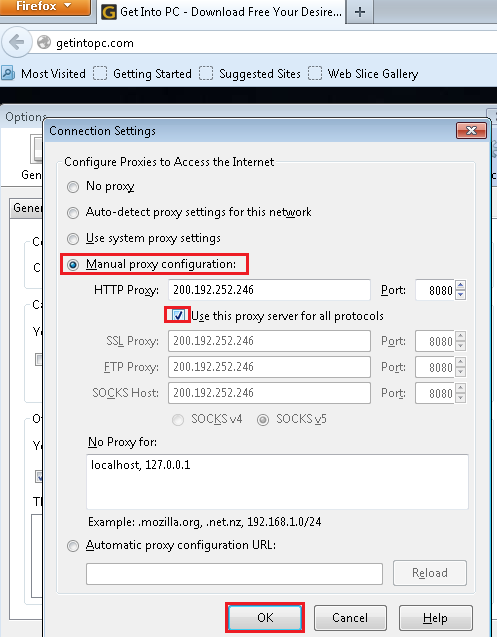Increase the SSL Proxy port value
497x637 pixels.
coord(460,336)
